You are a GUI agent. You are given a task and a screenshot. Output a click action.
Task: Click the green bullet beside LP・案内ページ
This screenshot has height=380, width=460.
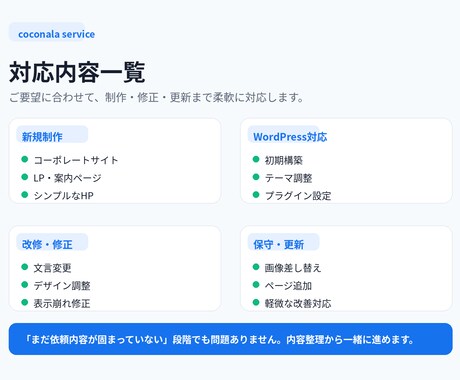click(x=24, y=177)
